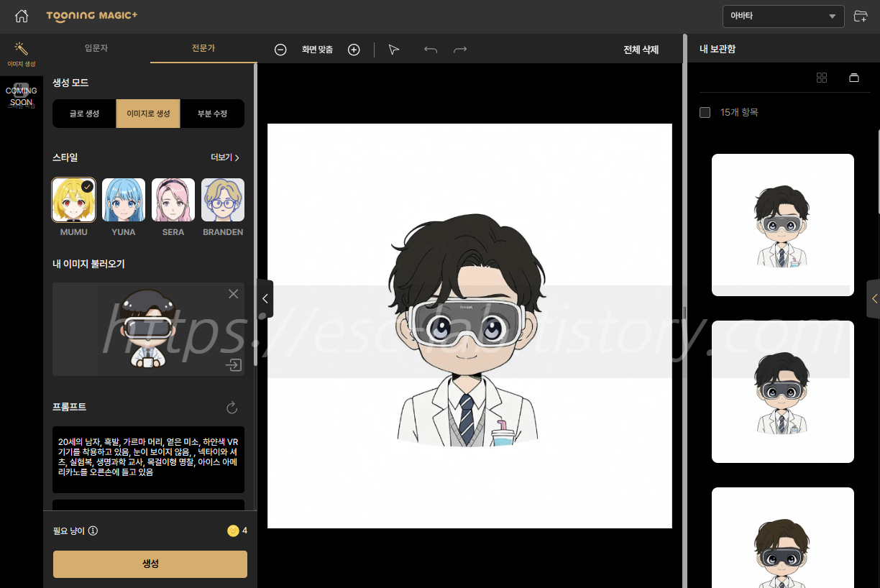Tick the 15개 항목 select-all checkbox
880x588 pixels.
(705, 112)
